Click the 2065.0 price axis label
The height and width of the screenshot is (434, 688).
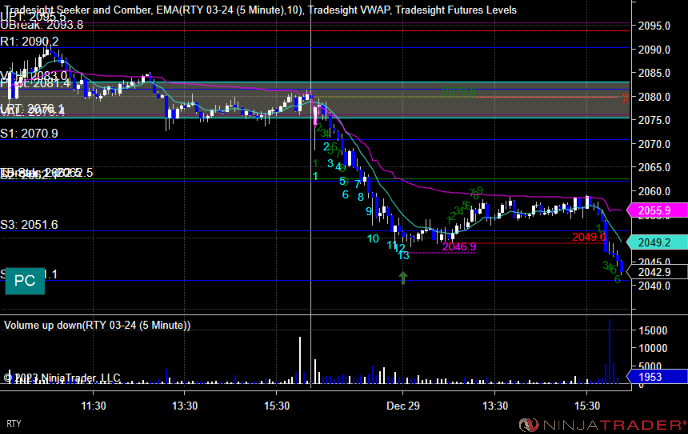(x=654, y=168)
